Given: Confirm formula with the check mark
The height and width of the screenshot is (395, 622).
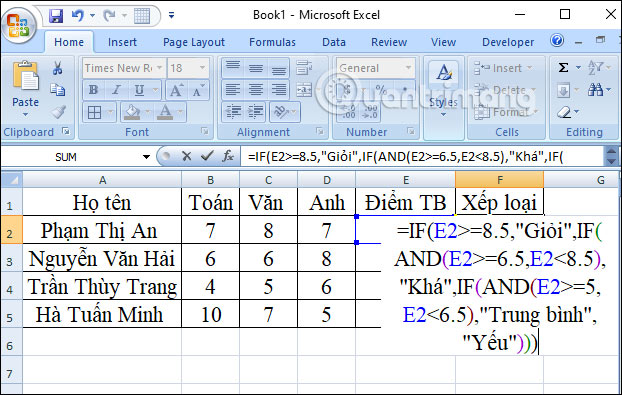Looking at the screenshot, I should pyautogui.click(x=207, y=156).
